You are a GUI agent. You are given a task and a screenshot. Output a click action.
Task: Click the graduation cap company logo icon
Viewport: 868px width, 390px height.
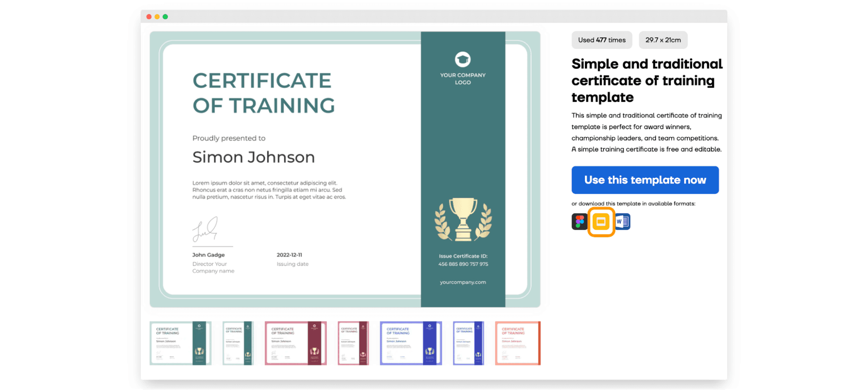[462, 59]
